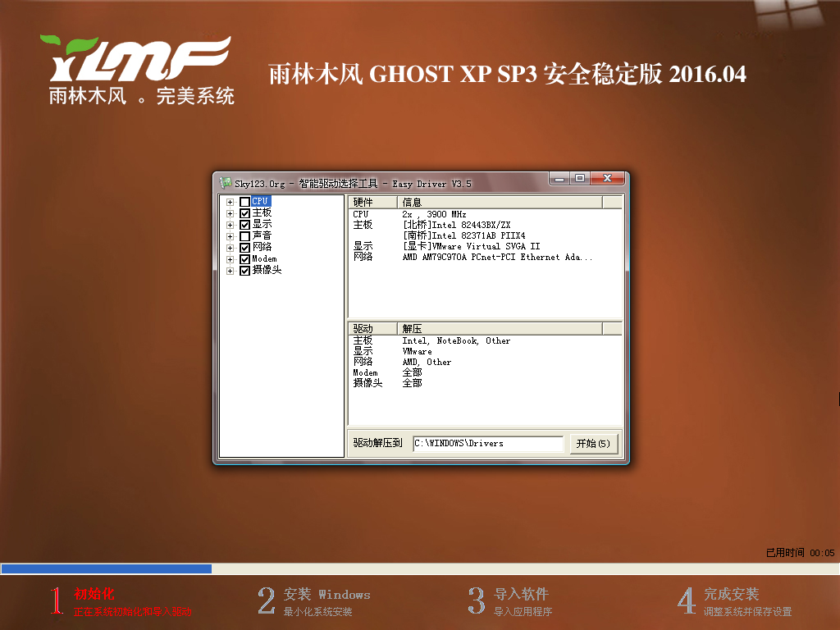Screen dimensions: 840x630
Task: Expand the Modem tree node
Action: [230, 259]
